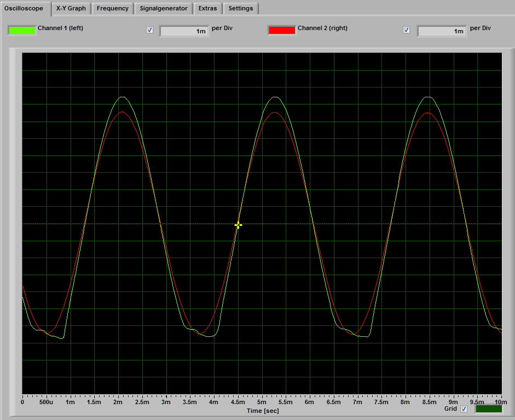The width and height of the screenshot is (515, 420).
Task: Click the 'Channel 1 (left)' label
Action: click(x=60, y=28)
